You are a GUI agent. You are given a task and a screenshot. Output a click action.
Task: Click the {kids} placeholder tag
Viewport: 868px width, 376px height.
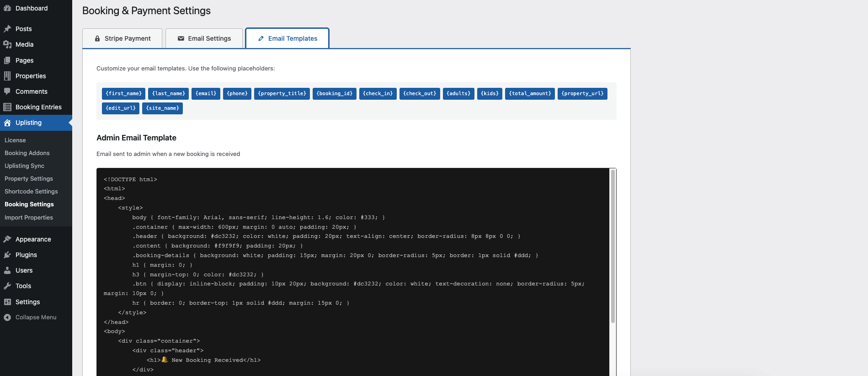tap(490, 94)
